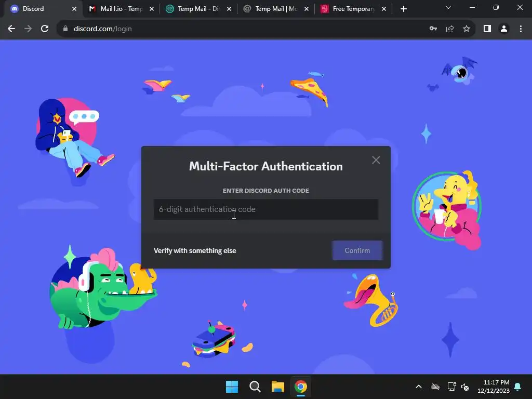Close the Temp Mail | Mo tab

pos(307,9)
